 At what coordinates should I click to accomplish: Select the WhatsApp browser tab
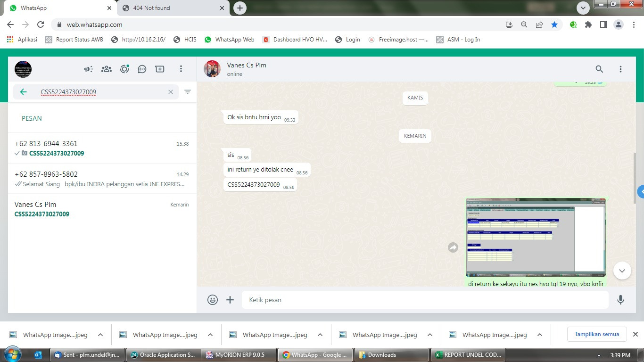click(x=60, y=8)
